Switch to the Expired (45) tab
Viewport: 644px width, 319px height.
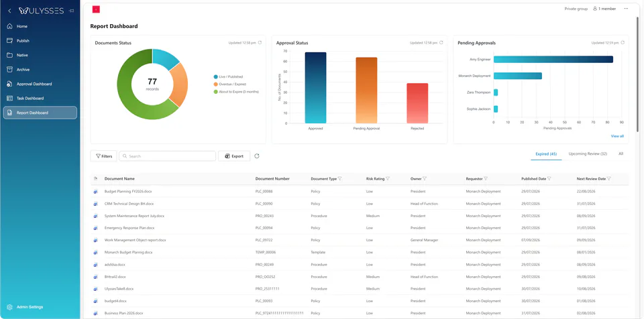pyautogui.click(x=546, y=154)
